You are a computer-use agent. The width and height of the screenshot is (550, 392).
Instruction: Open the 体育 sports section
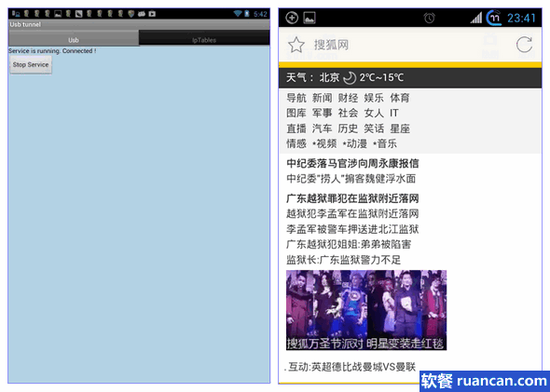point(400,98)
